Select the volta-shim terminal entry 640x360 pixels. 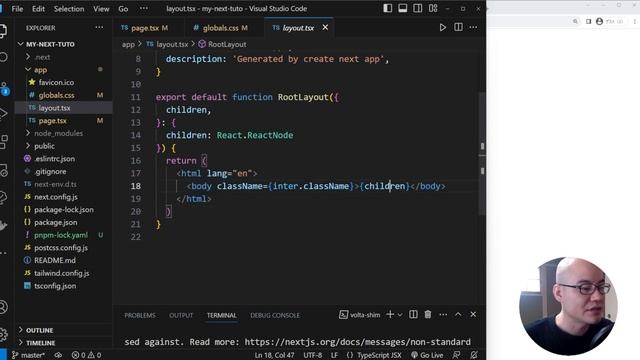tap(360, 315)
